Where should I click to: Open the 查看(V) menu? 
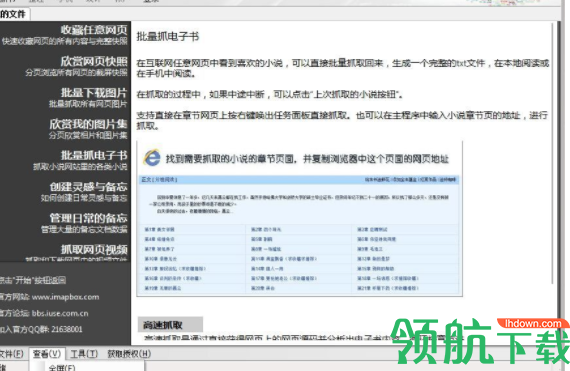pos(47,354)
